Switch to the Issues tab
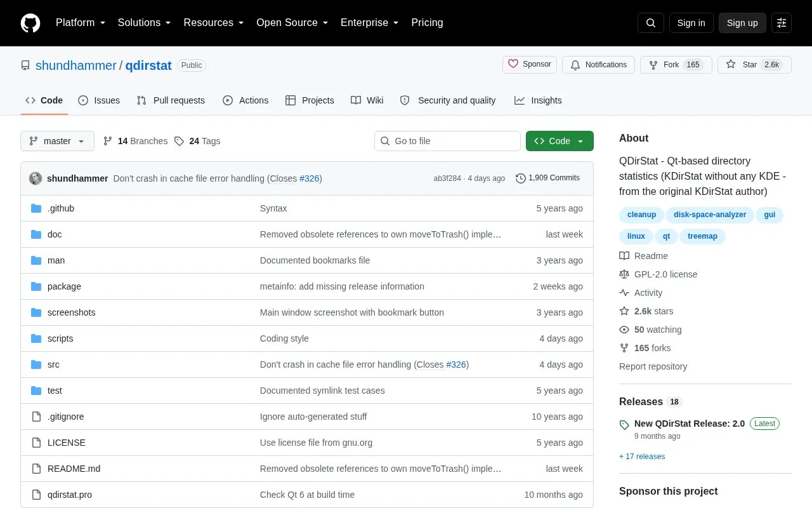 [x=99, y=100]
